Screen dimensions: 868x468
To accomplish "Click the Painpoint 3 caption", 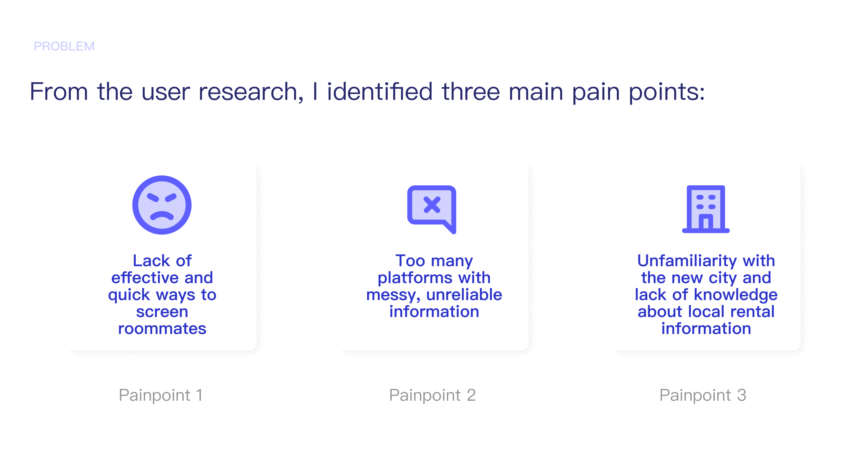I will [703, 395].
